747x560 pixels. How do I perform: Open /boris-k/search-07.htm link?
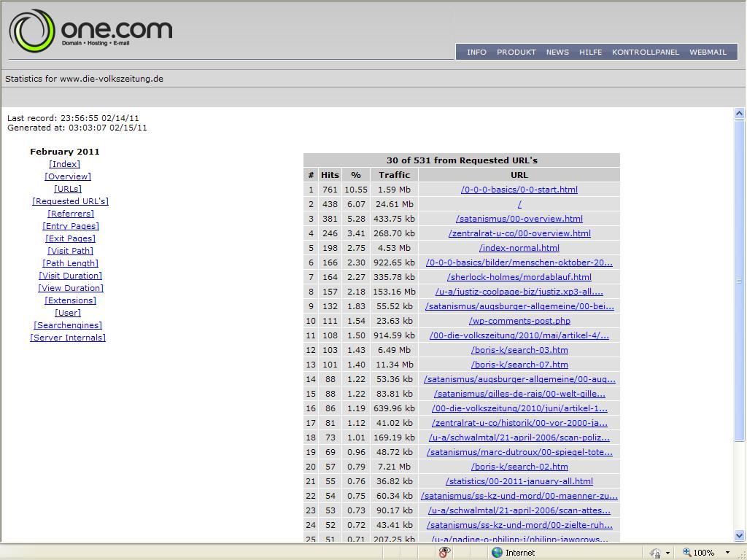point(519,365)
